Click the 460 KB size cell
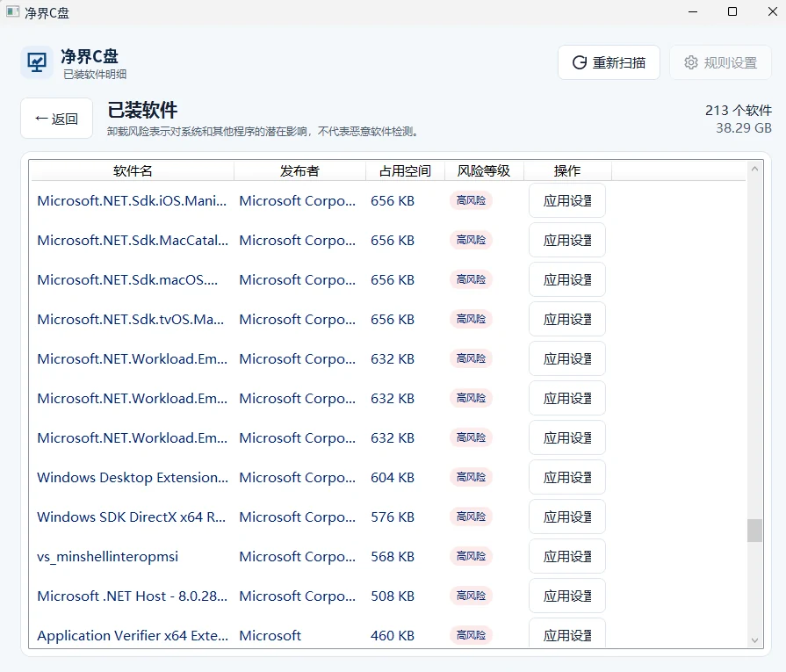This screenshot has height=672, width=786. 393,635
